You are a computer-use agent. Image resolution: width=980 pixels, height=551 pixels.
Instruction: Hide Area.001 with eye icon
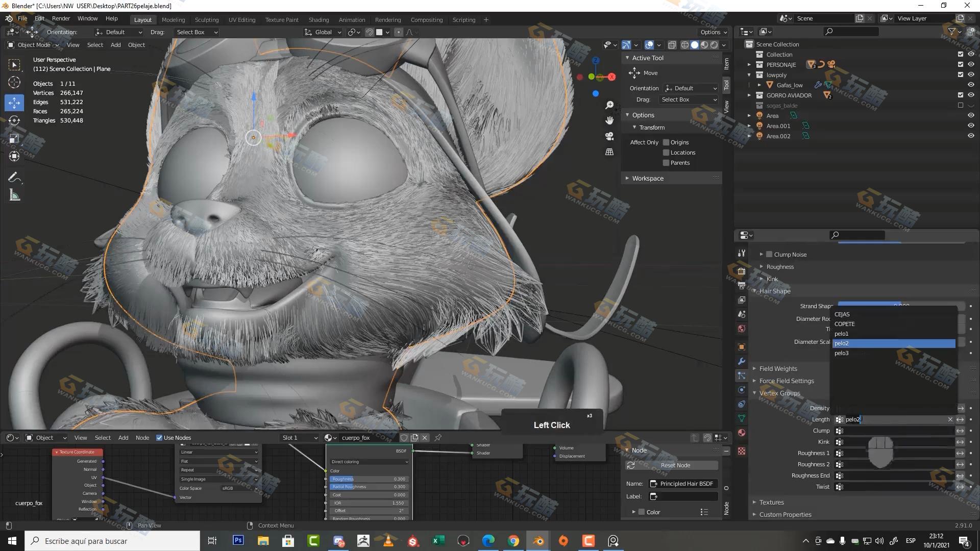tap(971, 126)
